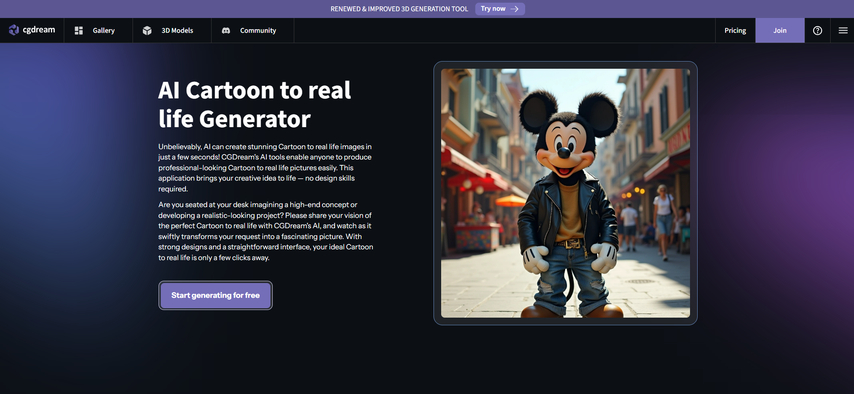854x394 pixels.
Task: Click the arrow in Try now button
Action: (514, 9)
